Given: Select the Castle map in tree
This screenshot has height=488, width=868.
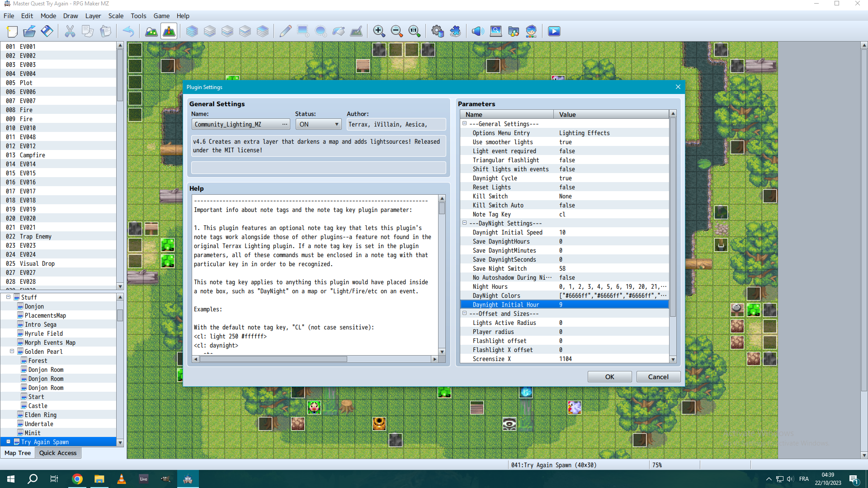Looking at the screenshot, I should pos(38,406).
